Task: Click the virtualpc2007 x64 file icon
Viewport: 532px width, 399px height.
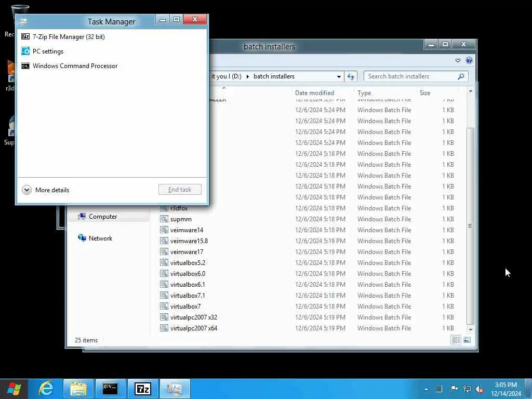Action: click(164, 328)
